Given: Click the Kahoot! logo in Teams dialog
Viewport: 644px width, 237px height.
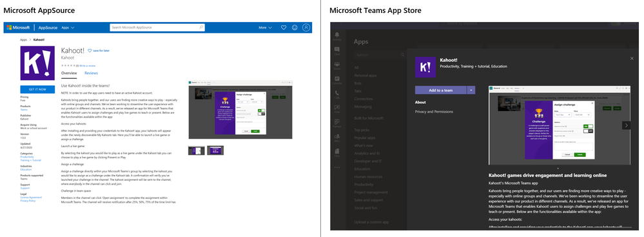Looking at the screenshot, I should pyautogui.click(x=425, y=67).
